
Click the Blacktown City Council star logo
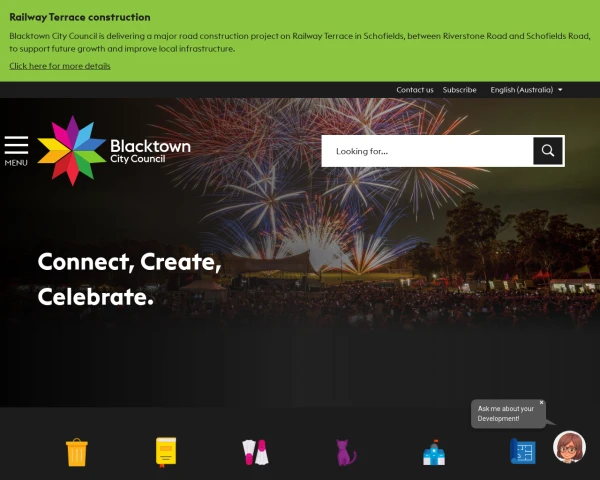tap(72, 150)
